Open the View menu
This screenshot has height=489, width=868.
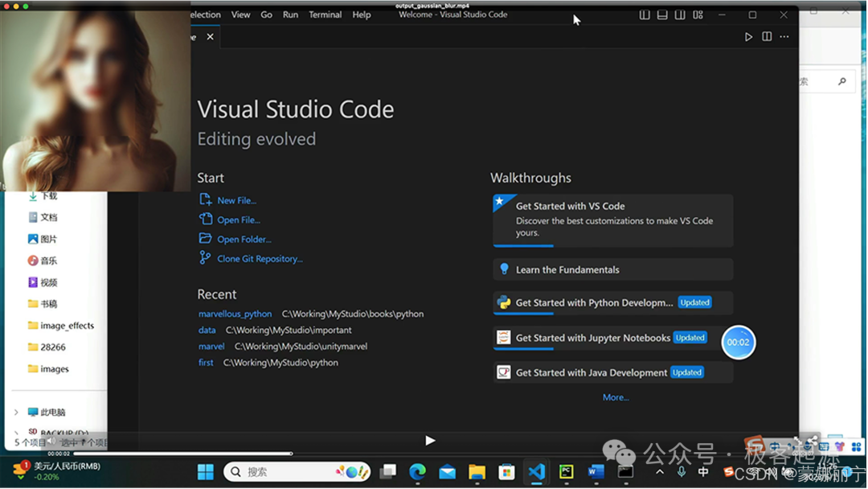(241, 14)
